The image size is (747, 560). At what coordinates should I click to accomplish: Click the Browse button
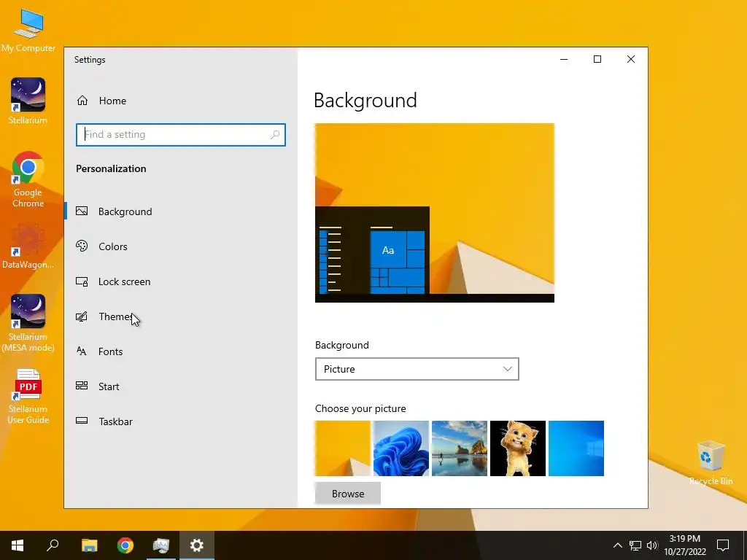pyautogui.click(x=348, y=494)
